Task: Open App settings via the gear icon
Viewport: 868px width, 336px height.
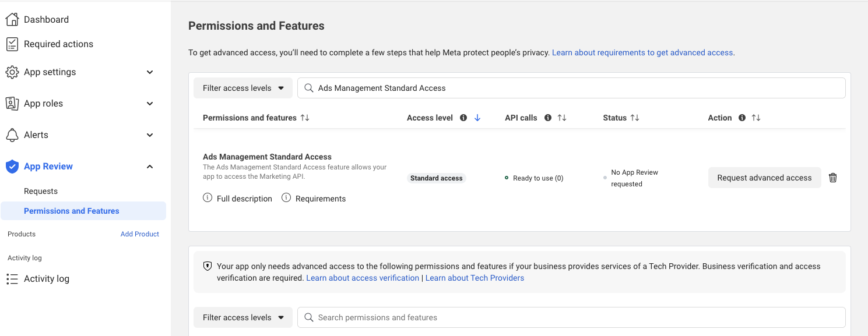Action: click(x=12, y=72)
